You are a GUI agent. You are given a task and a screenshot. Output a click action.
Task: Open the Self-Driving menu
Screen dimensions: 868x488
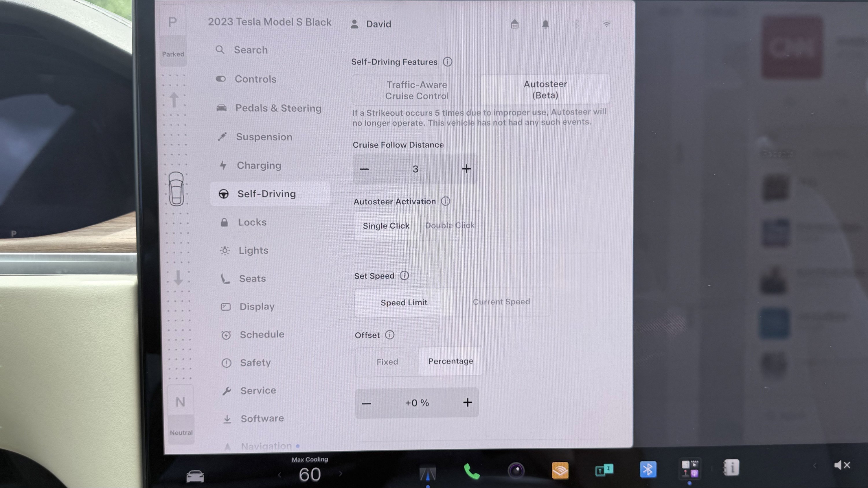[270, 194]
